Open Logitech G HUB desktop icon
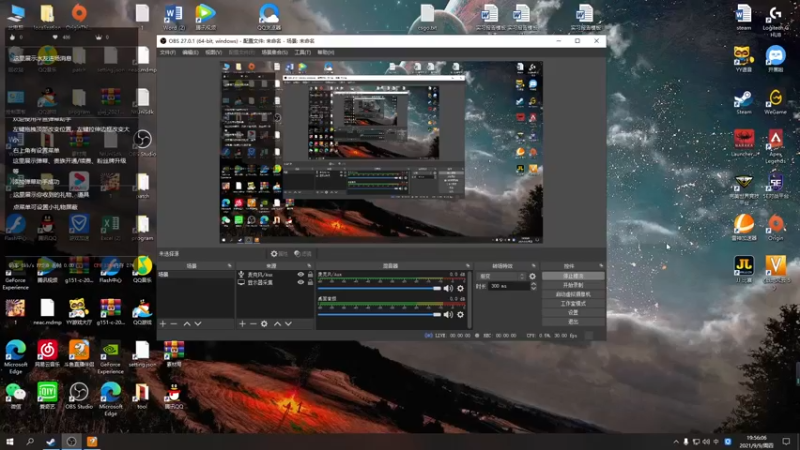This screenshot has width=800, height=450. [776, 20]
